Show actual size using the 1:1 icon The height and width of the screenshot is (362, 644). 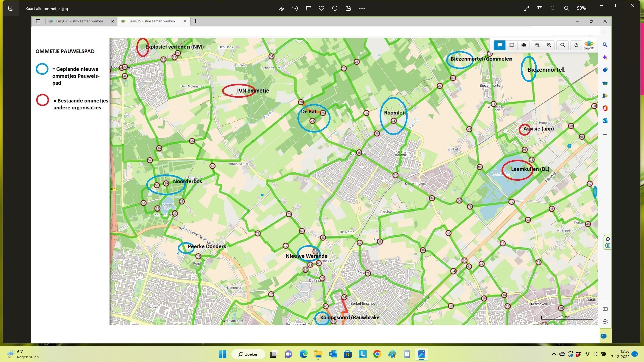(540, 8)
